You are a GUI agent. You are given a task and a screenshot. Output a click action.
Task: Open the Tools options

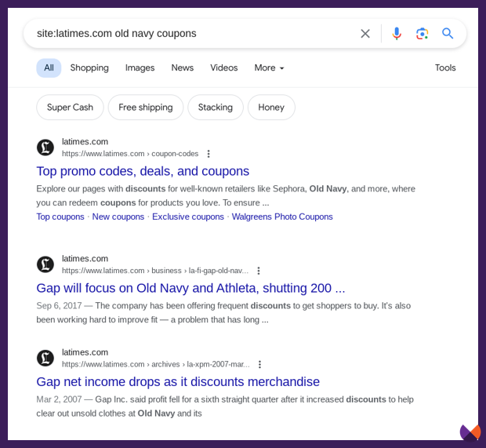point(445,68)
